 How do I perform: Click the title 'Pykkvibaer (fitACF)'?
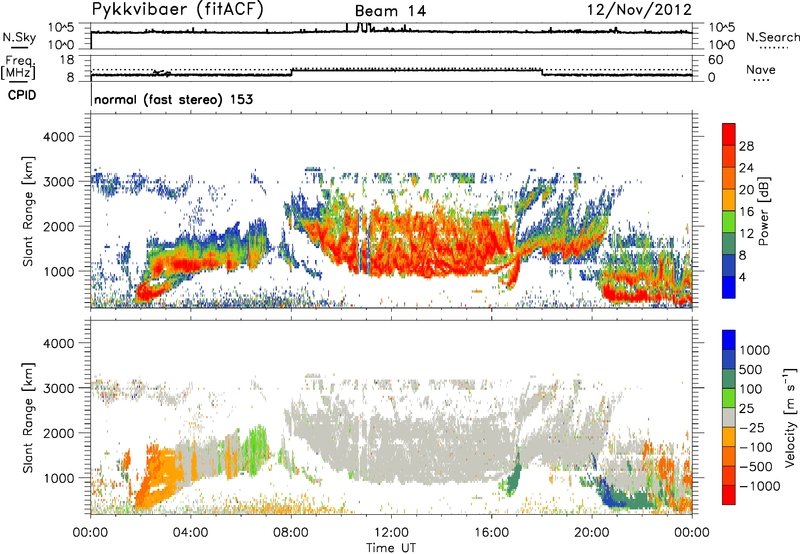click(177, 10)
